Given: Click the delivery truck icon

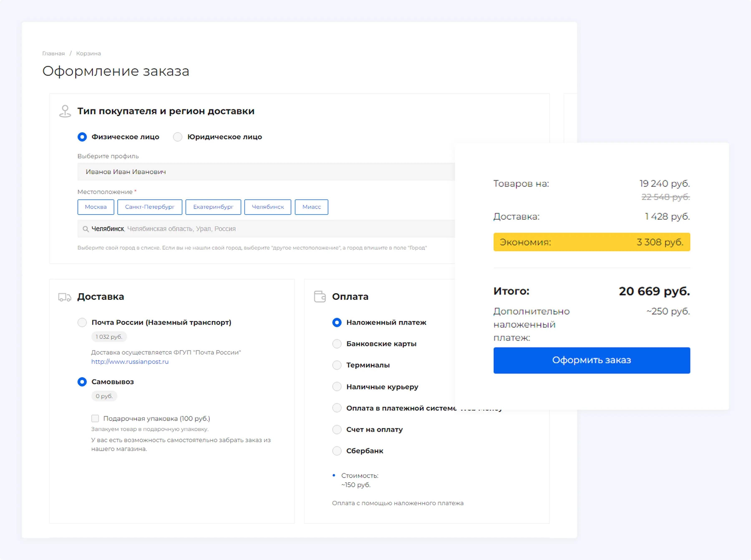Looking at the screenshot, I should (64, 297).
